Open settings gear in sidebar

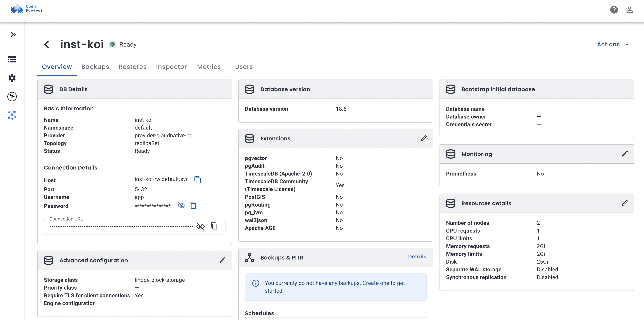[x=12, y=78]
